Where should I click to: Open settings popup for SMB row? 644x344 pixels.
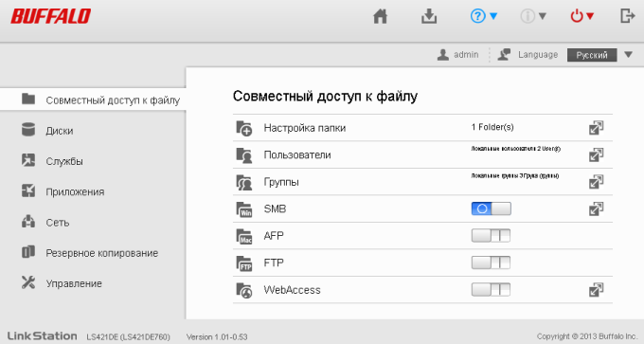point(596,208)
